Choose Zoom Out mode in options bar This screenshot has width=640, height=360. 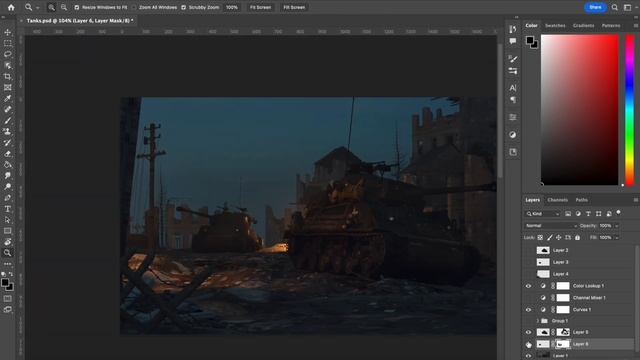[x=64, y=7]
